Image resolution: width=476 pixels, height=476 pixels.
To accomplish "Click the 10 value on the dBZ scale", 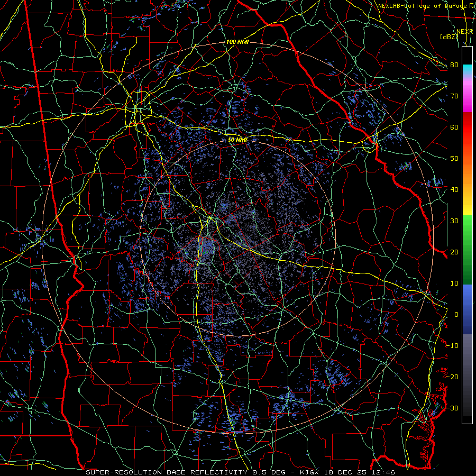I will (x=454, y=283).
